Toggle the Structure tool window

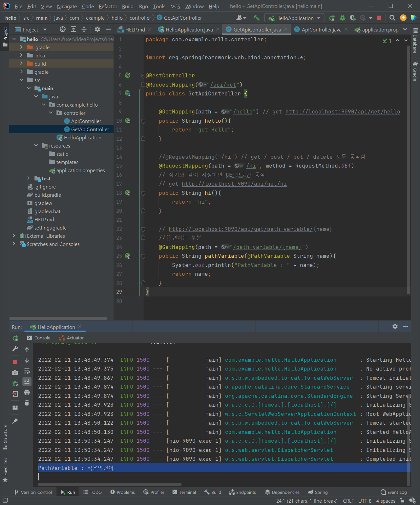(x=5, y=437)
